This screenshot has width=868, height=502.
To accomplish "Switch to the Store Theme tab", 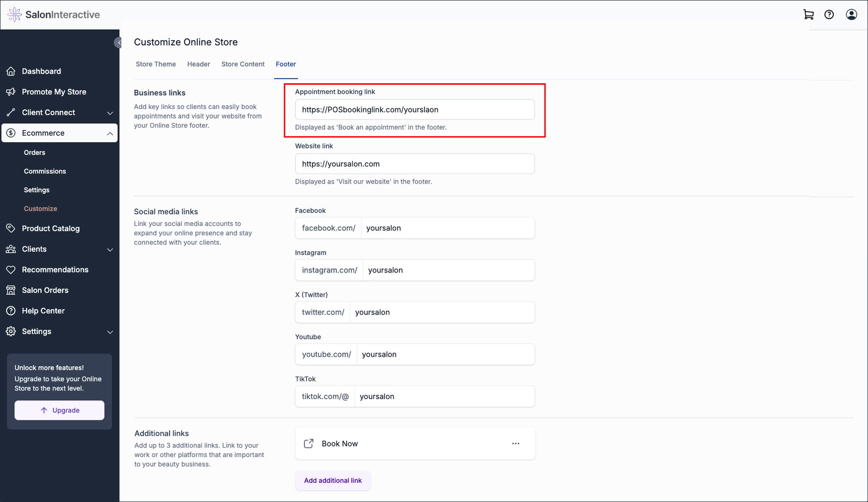I will (155, 64).
